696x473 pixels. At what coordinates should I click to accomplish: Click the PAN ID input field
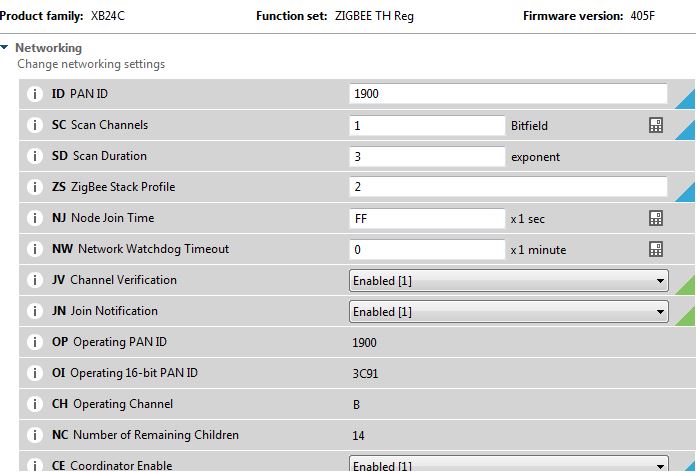508,94
